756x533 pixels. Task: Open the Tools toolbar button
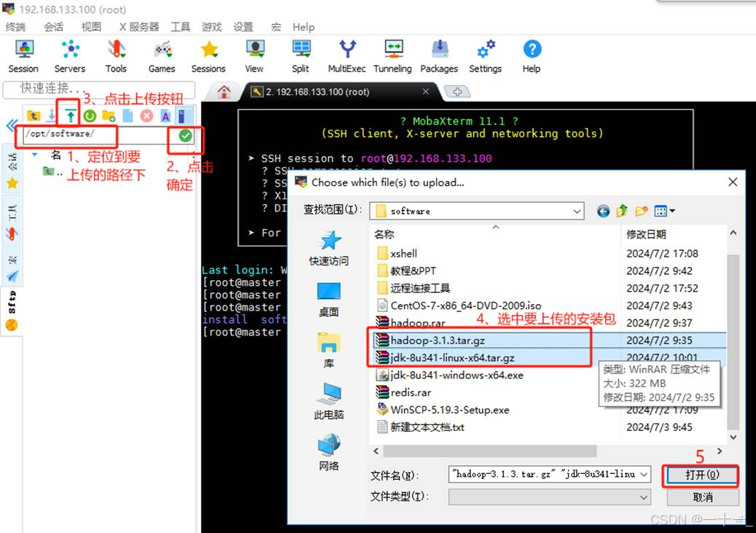(116, 56)
